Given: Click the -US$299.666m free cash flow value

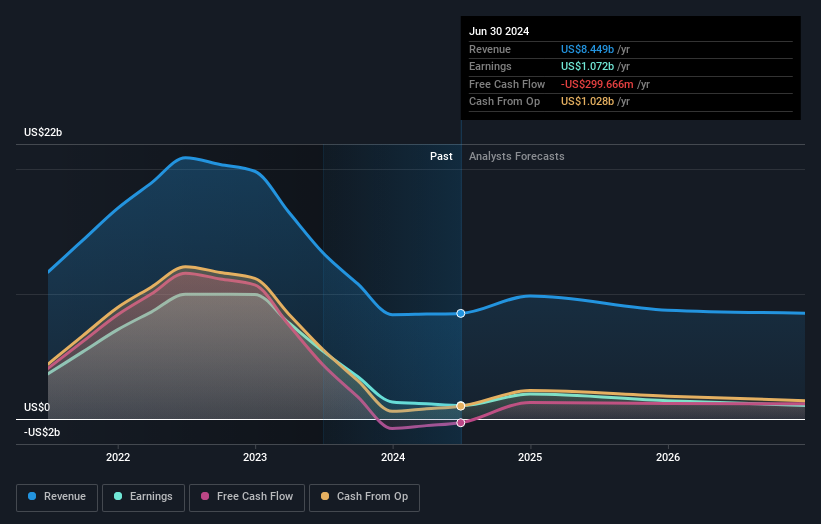Looking at the screenshot, I should (597, 84).
